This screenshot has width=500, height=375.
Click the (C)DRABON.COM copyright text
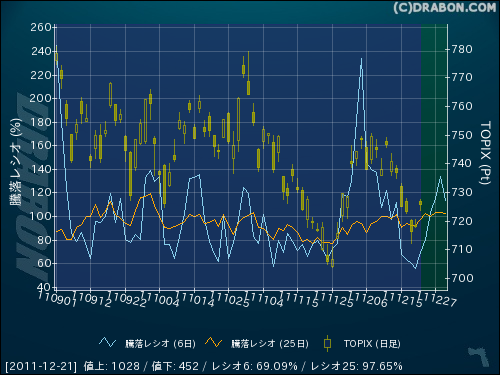(x=445, y=8)
